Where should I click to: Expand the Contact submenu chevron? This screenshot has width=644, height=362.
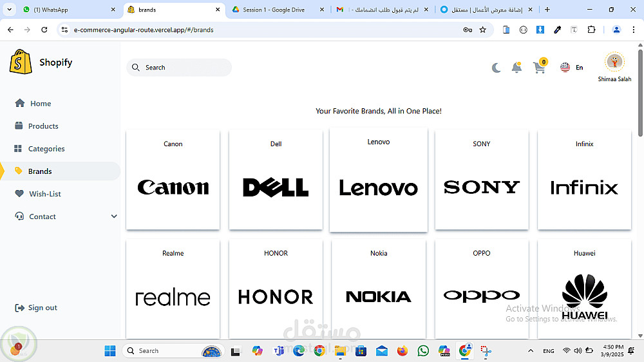click(114, 216)
